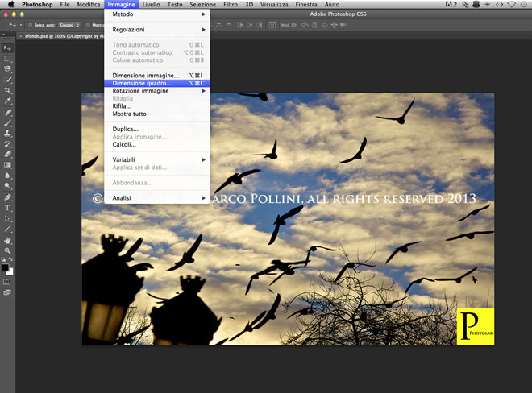The image size is (532, 393).
Task: Open the Livello menu
Action: tap(151, 4)
